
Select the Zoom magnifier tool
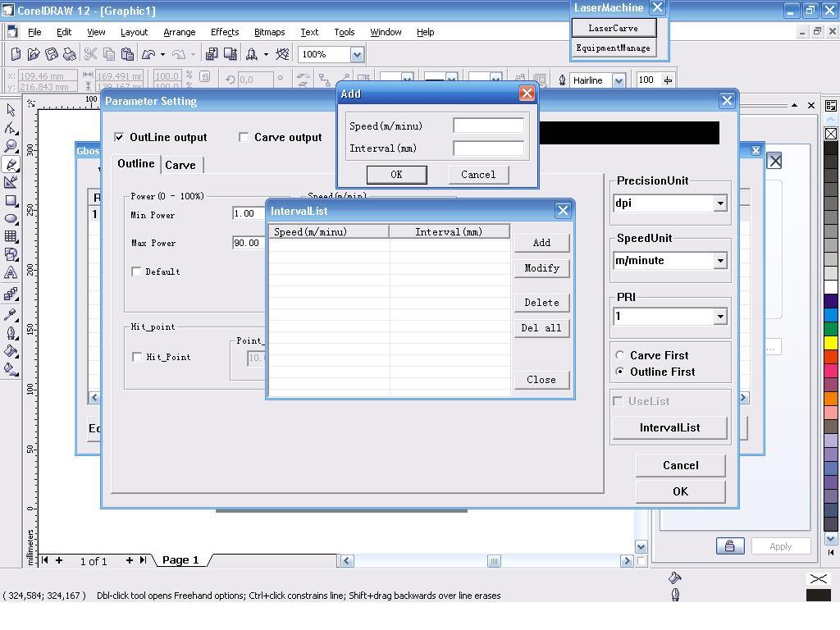(x=11, y=146)
